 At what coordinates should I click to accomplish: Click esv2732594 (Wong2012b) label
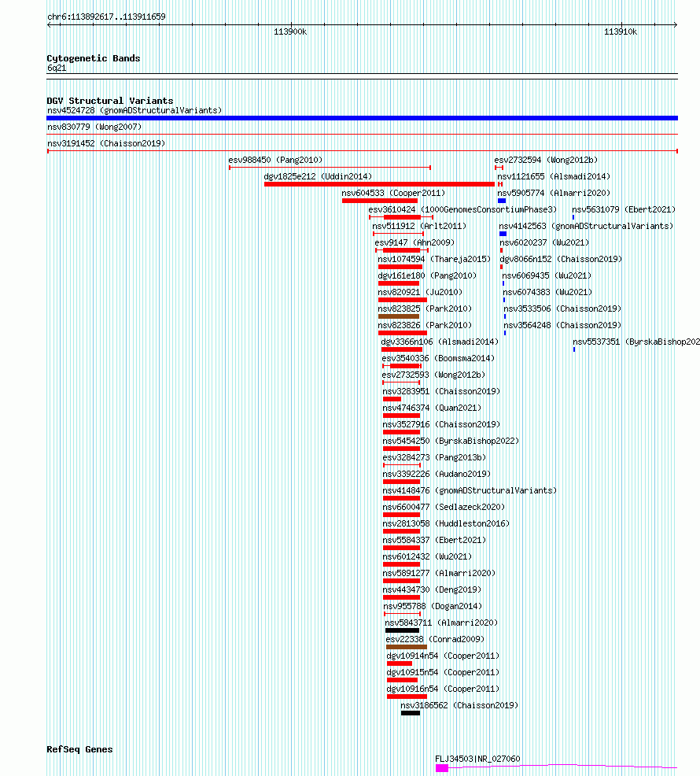tap(546, 160)
